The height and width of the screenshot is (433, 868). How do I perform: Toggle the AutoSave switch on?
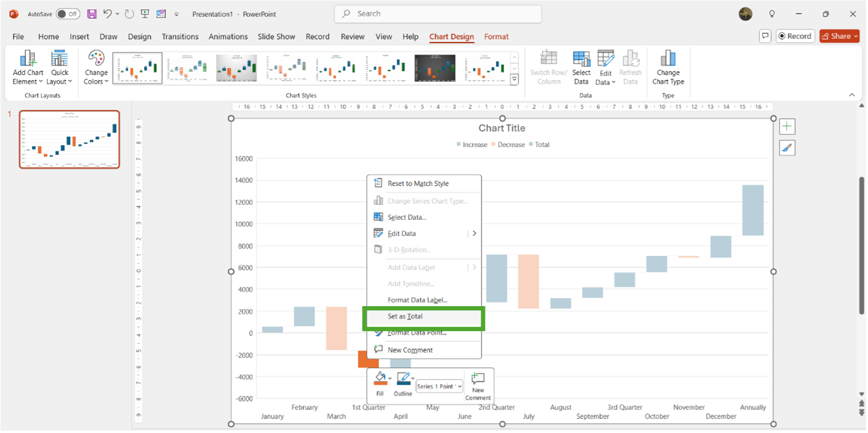(68, 13)
